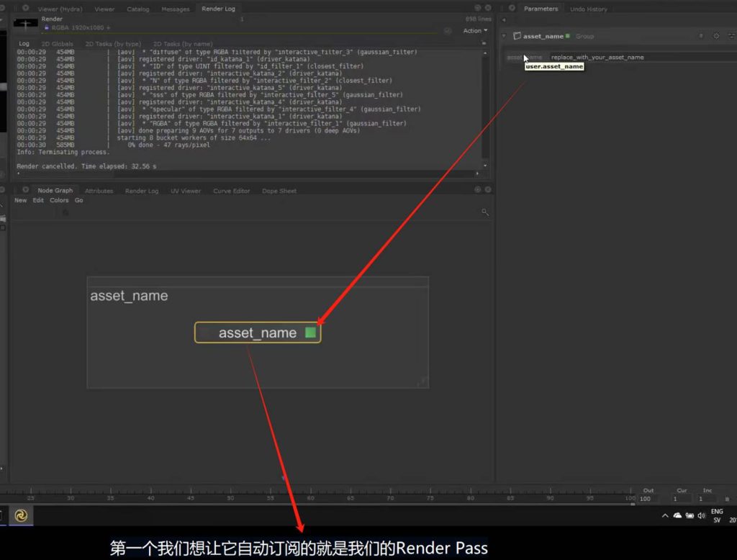Screen dimensions: 737x560
Task: Click the search magnifier in Node Graph
Action: 485,212
